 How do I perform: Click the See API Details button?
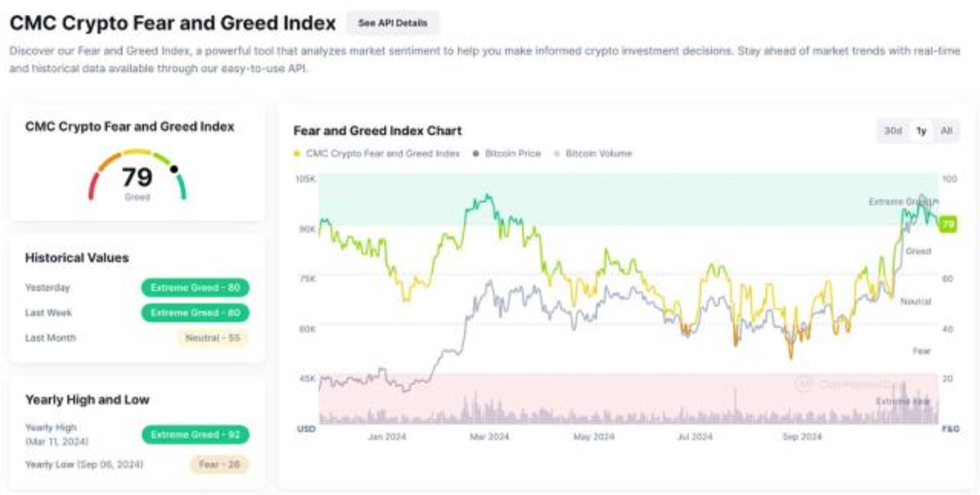click(x=393, y=23)
